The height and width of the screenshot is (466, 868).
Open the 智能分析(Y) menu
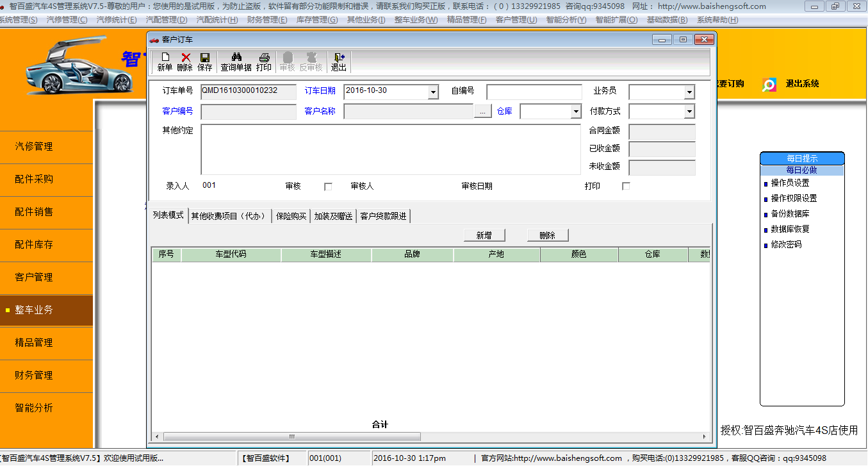(x=566, y=20)
